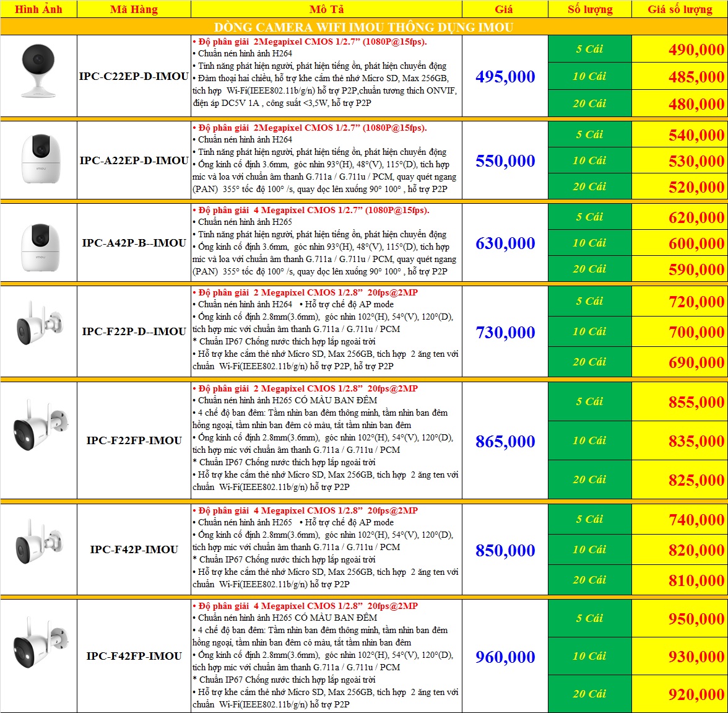Viewport: 728px width, 713px height.
Task: Select the quantity price "810,000"
Action: coord(696,580)
